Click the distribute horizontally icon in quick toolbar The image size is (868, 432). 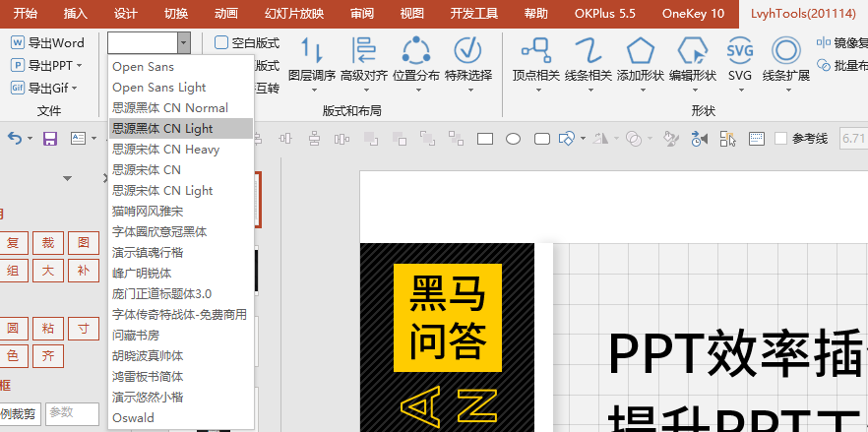tap(342, 139)
